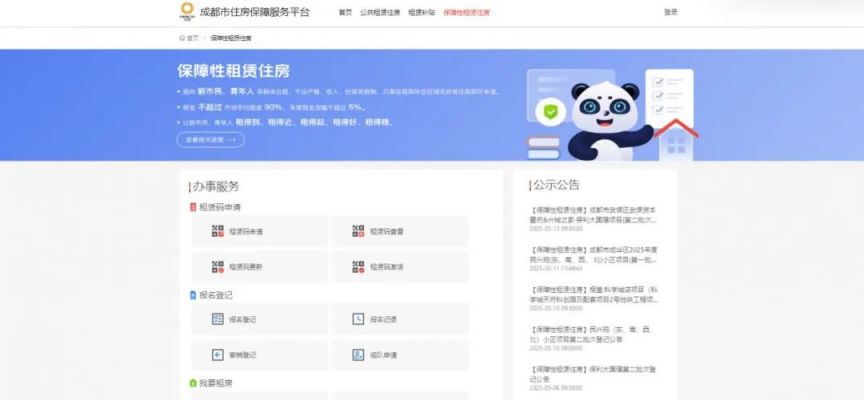Open the 租赁码激活 service card
The image size is (864, 400).
(x=401, y=267)
